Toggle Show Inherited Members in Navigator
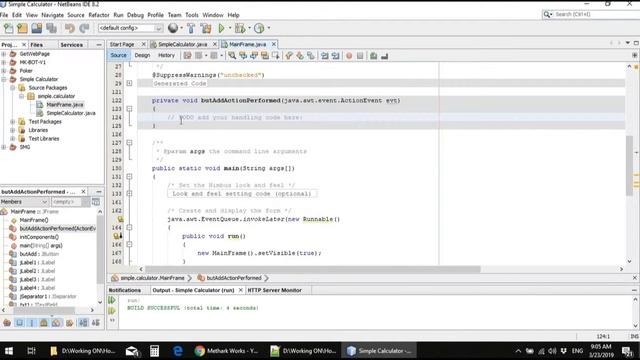This screenshot has height=360, width=640. pos(7,323)
